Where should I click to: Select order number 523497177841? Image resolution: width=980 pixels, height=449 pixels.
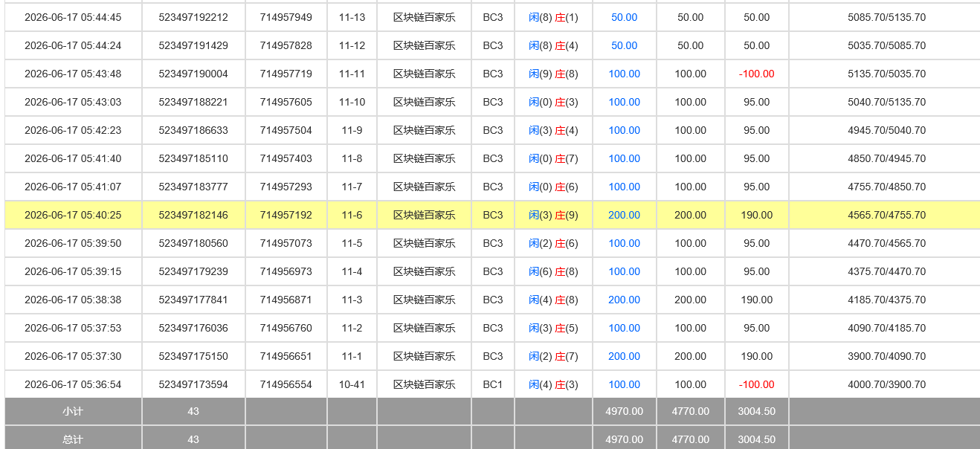pos(193,300)
